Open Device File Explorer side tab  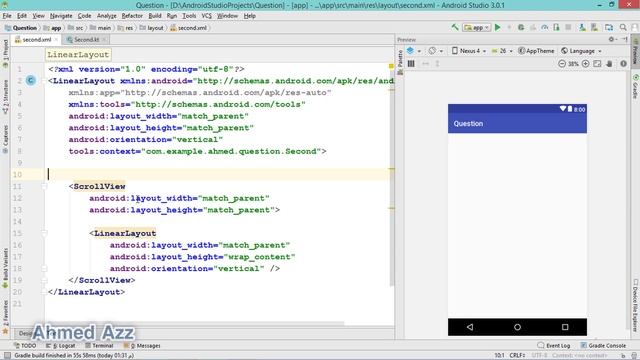click(636, 305)
